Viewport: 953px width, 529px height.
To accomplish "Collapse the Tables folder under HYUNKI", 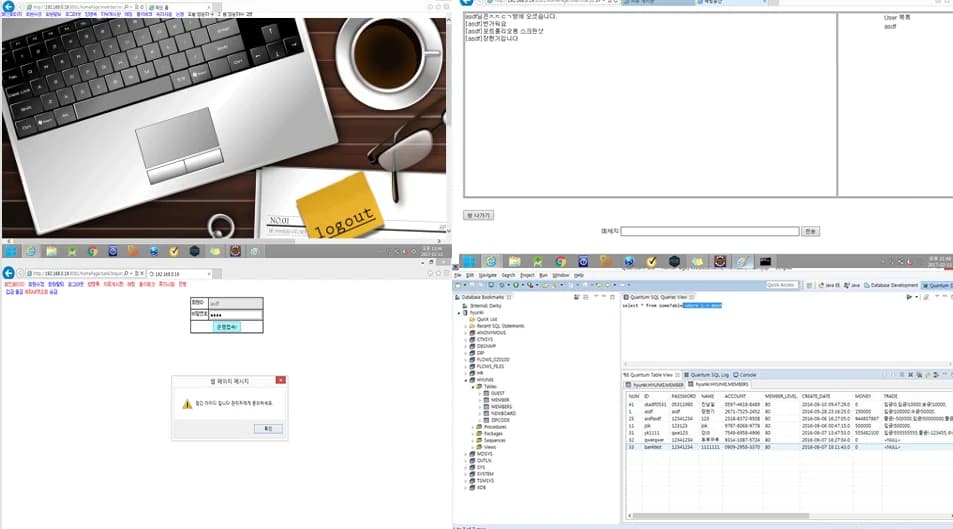I will [x=473, y=387].
